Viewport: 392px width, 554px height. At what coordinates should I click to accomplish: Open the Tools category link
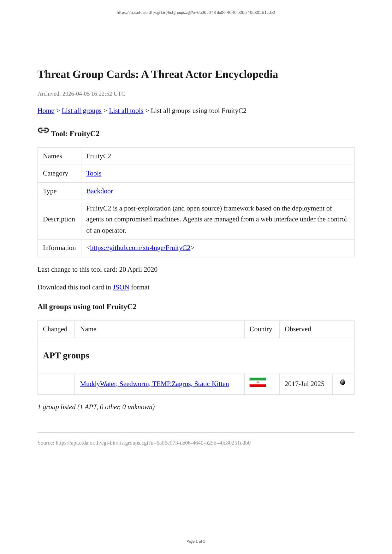coord(94,174)
